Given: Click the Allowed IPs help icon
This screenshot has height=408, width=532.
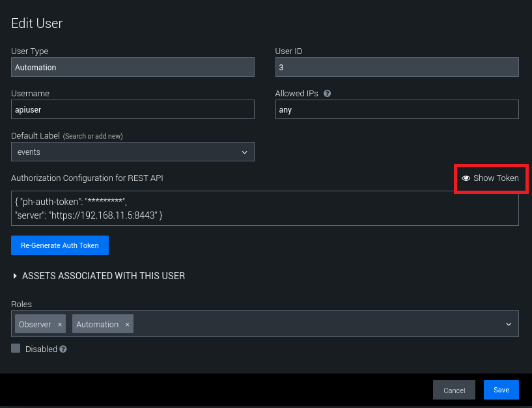Looking at the screenshot, I should [327, 93].
